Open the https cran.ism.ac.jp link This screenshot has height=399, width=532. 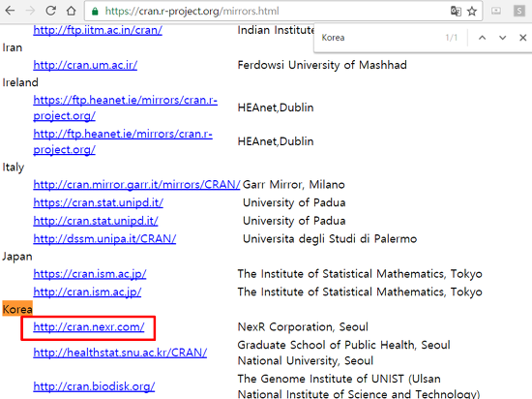[x=90, y=274]
